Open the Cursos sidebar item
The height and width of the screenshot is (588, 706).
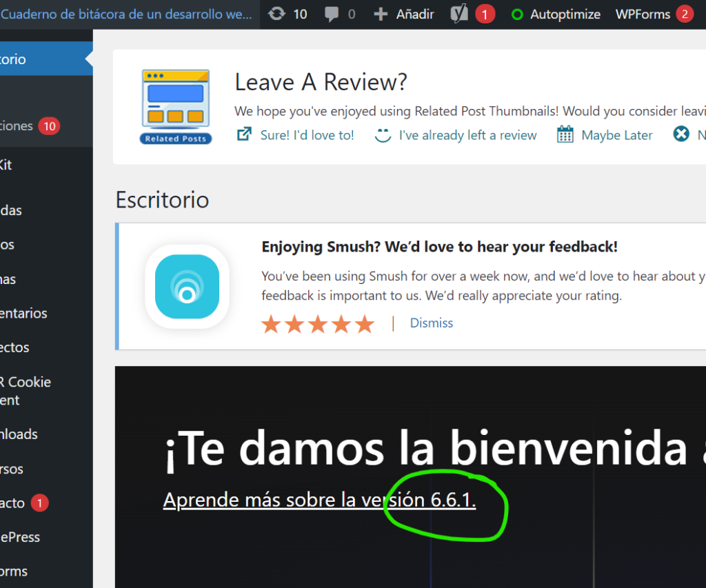tap(45, 469)
